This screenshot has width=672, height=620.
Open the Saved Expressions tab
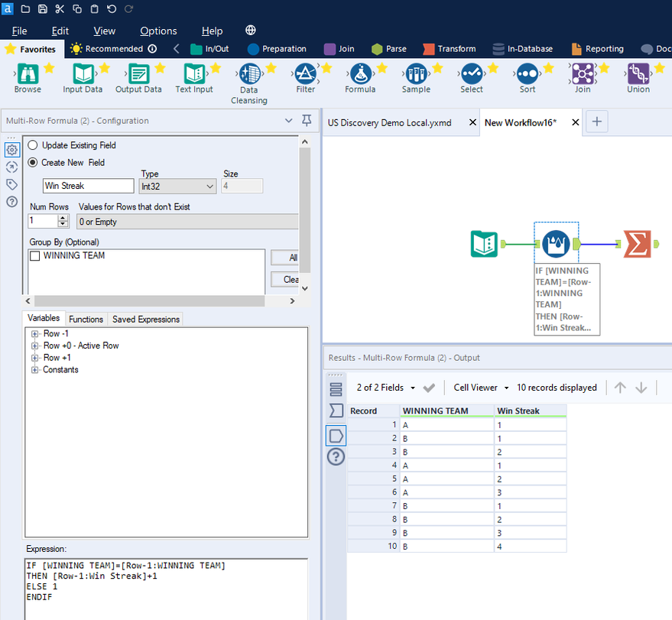point(145,319)
